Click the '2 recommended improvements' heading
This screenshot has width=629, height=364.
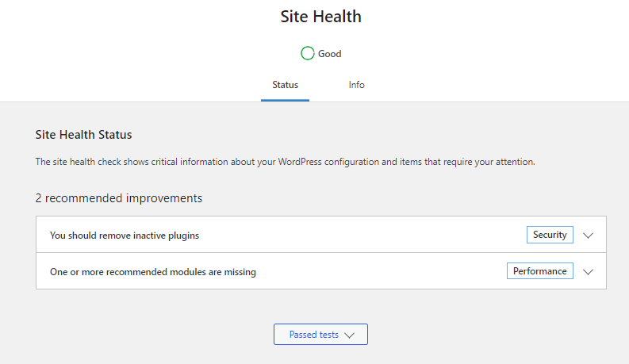pyautogui.click(x=119, y=198)
